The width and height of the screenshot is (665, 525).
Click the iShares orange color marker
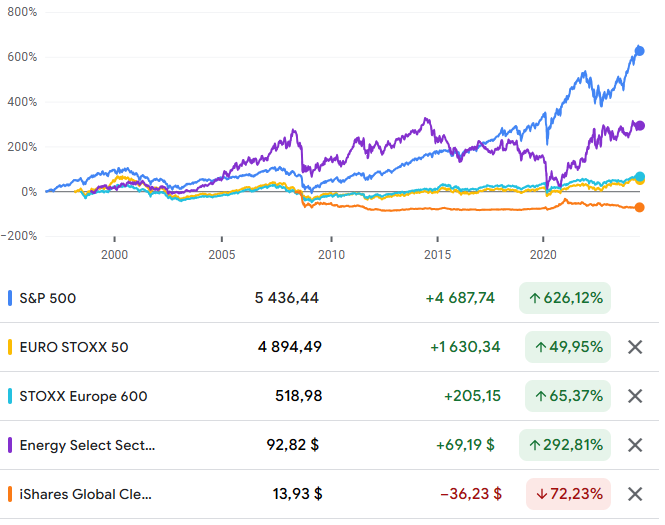point(10,494)
